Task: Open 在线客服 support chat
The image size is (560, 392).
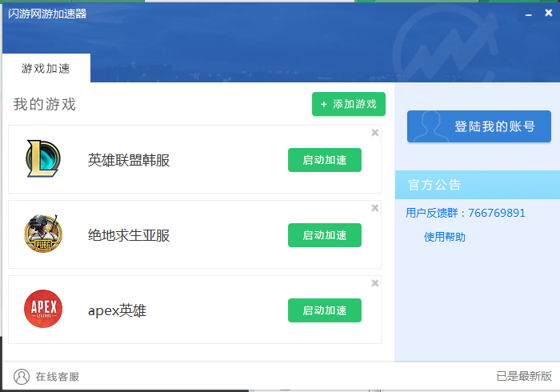Action: tap(57, 377)
